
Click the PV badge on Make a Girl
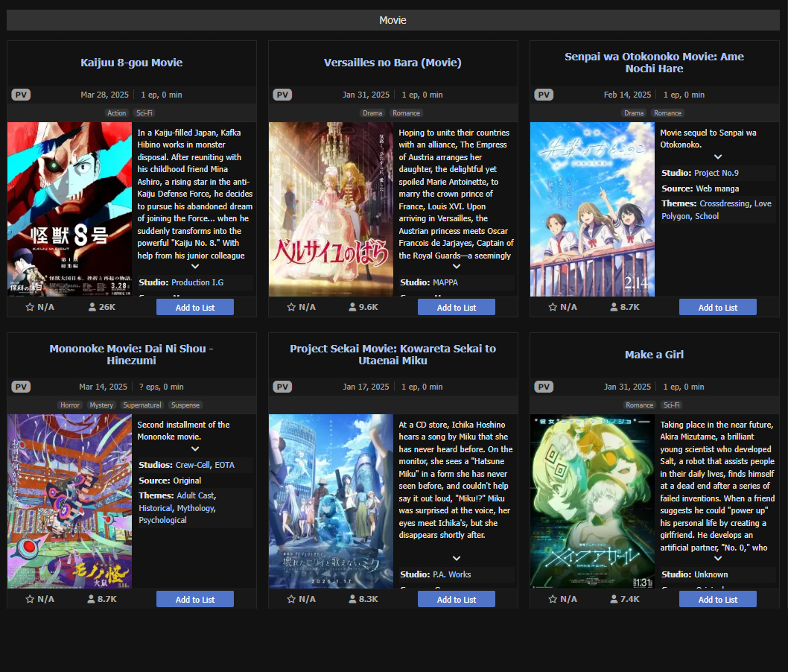(544, 387)
